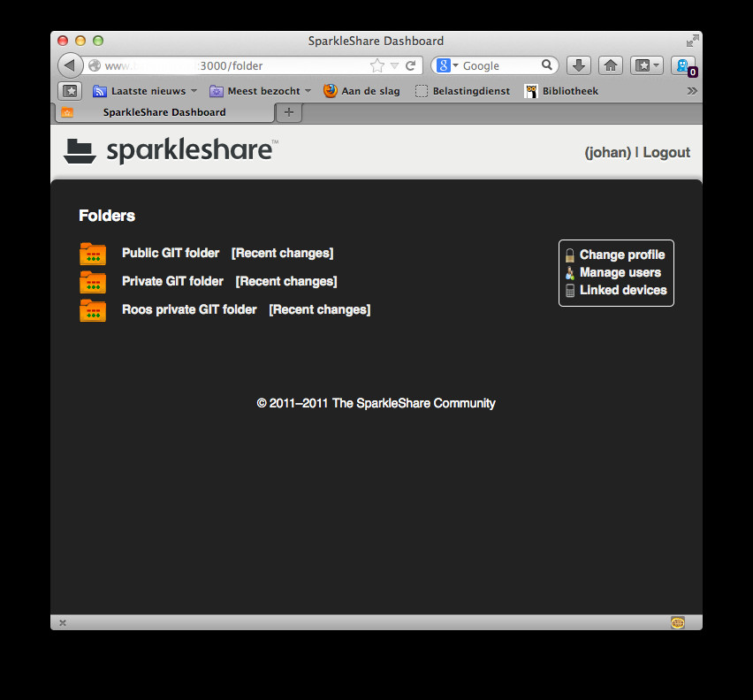Click the Roos private GIT folder icon
The width and height of the screenshot is (753, 700).
(93, 310)
